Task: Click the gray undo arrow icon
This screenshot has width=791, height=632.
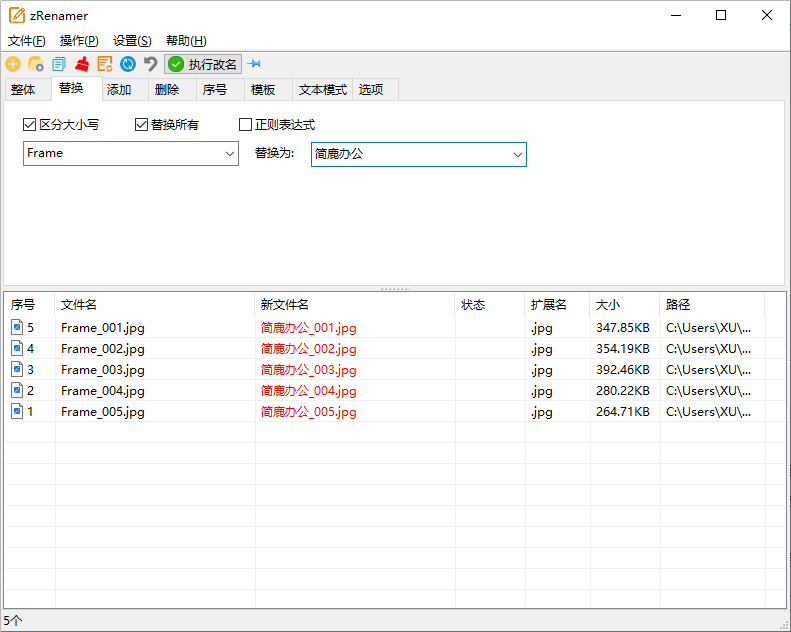Action: point(151,64)
